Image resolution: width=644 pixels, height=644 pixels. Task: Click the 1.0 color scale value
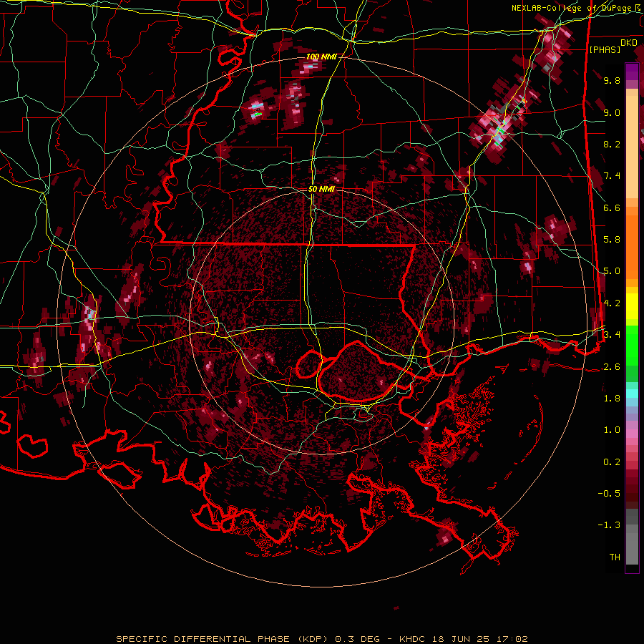pos(612,430)
